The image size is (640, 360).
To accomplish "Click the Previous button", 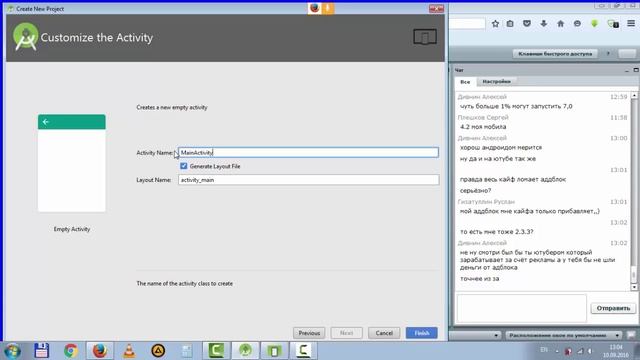I will 309,333.
